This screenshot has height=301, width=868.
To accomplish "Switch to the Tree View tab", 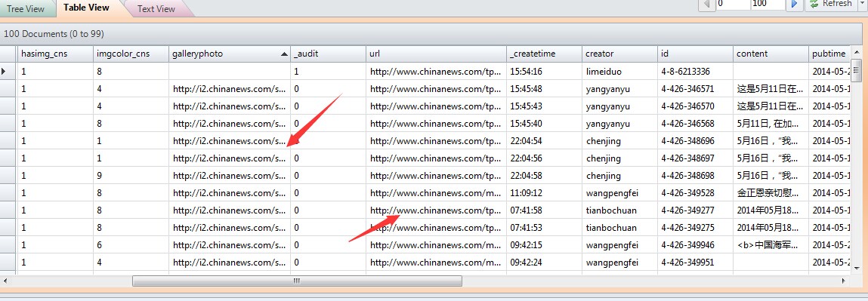I will (x=26, y=9).
